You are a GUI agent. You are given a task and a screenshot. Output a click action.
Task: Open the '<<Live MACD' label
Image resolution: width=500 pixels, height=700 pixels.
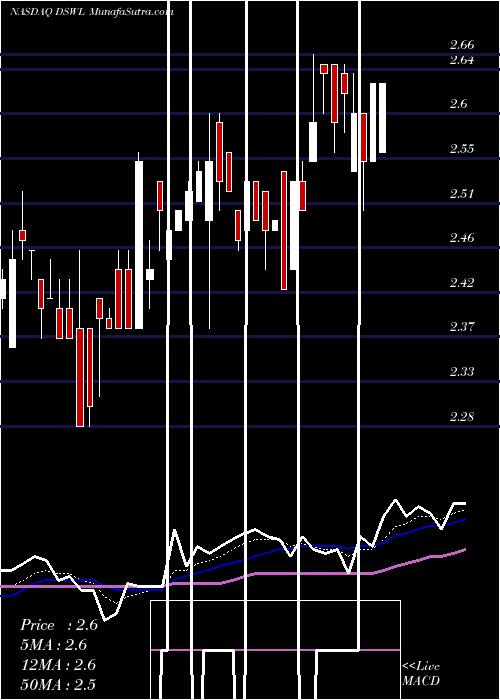pos(421,673)
